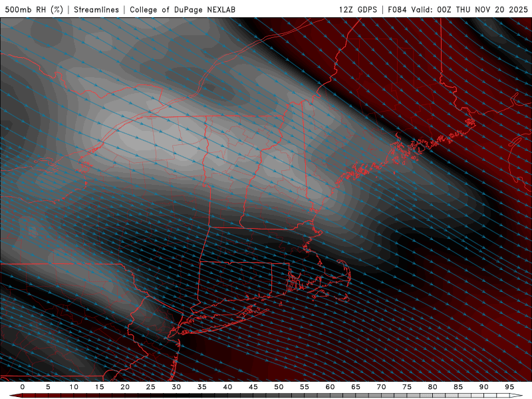Click the colorbar label 85
Viewport: 532px width, 399px height.
point(458,387)
